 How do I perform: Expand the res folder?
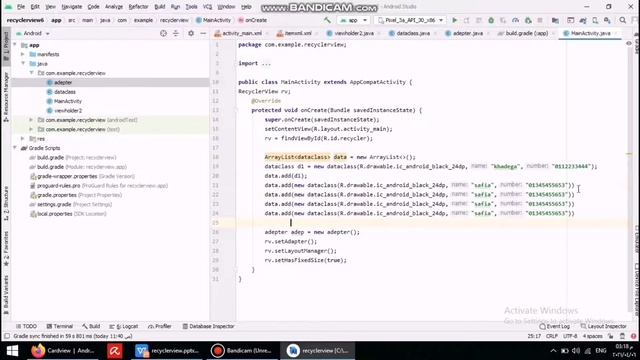23,139
